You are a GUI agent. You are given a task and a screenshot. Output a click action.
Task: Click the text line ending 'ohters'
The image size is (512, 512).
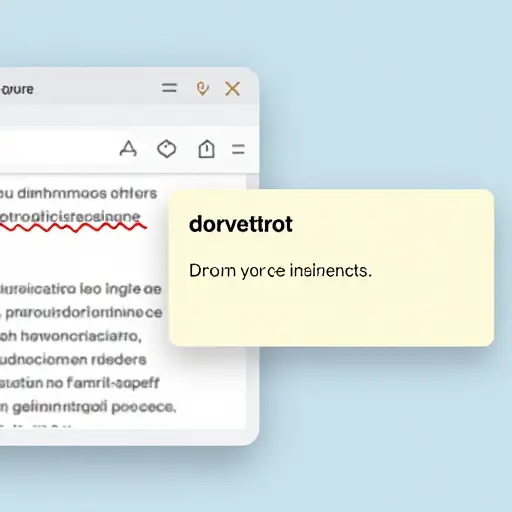78,193
